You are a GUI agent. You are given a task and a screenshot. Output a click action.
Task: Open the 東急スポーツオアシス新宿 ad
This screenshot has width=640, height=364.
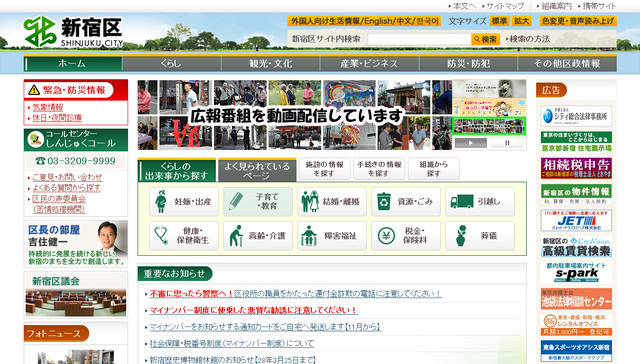(576, 351)
